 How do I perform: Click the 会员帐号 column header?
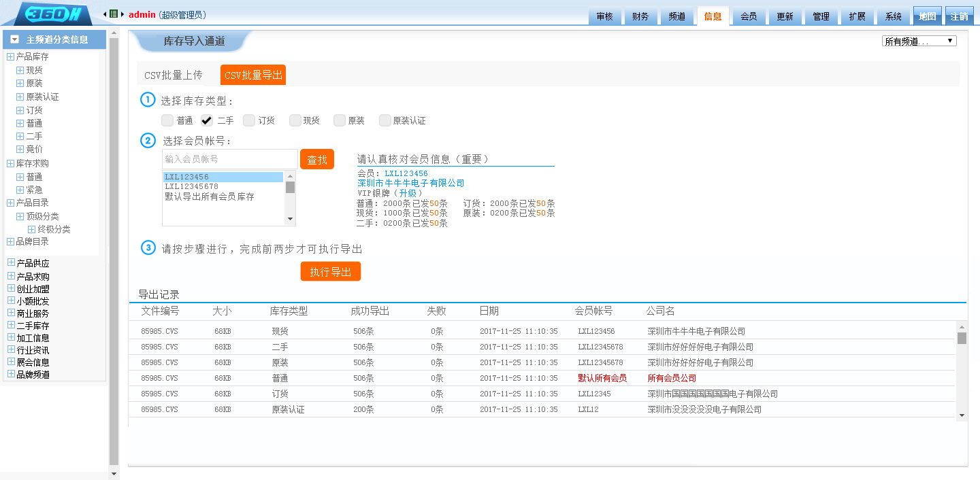tap(593, 311)
